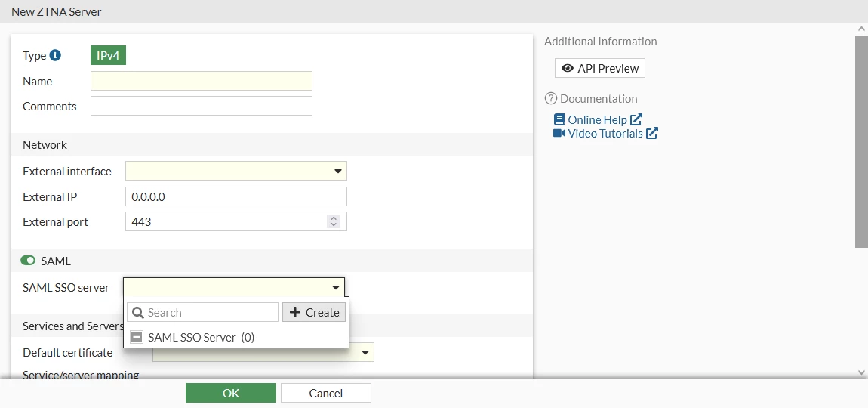Click Video Tutorials external link icon
Image resolution: width=868 pixels, height=408 pixels.
[652, 133]
